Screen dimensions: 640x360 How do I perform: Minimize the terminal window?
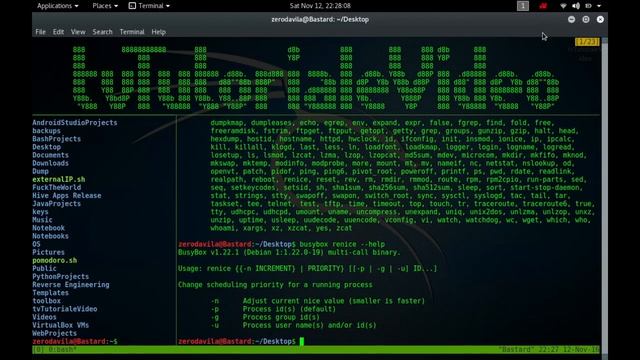[571, 19]
